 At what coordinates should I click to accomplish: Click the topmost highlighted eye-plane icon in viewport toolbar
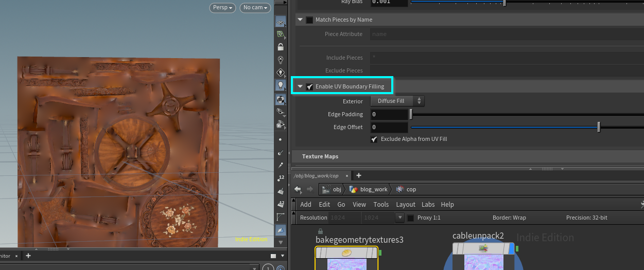[x=281, y=22]
